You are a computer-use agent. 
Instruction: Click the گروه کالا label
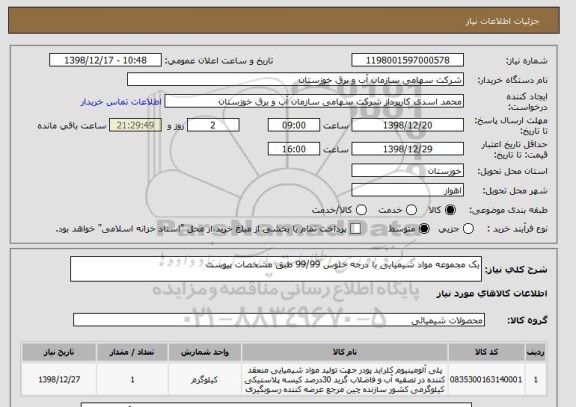tap(527, 320)
